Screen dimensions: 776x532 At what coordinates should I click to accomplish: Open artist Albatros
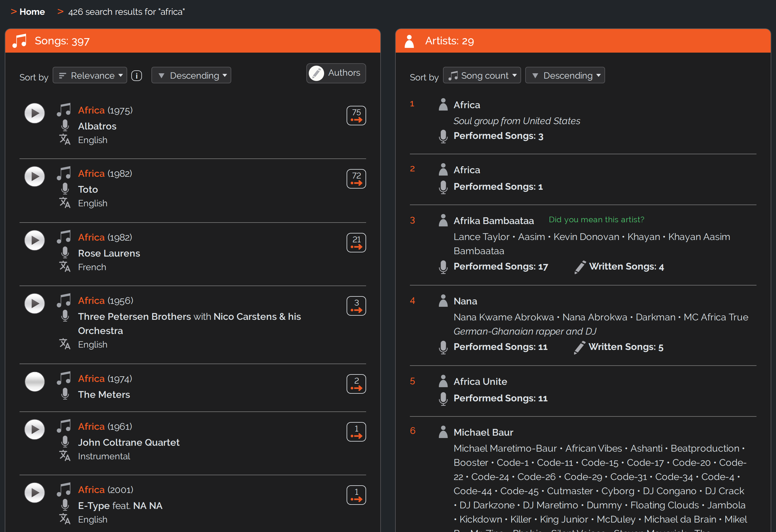97,126
